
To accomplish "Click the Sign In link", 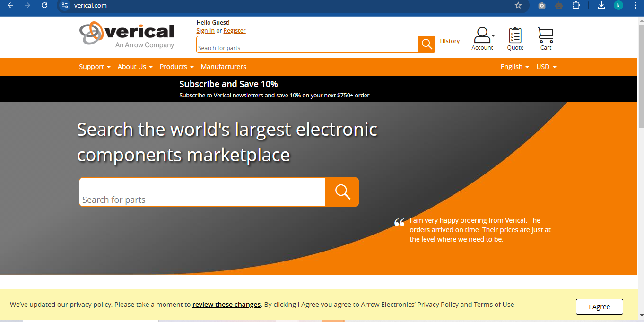I will [206, 31].
